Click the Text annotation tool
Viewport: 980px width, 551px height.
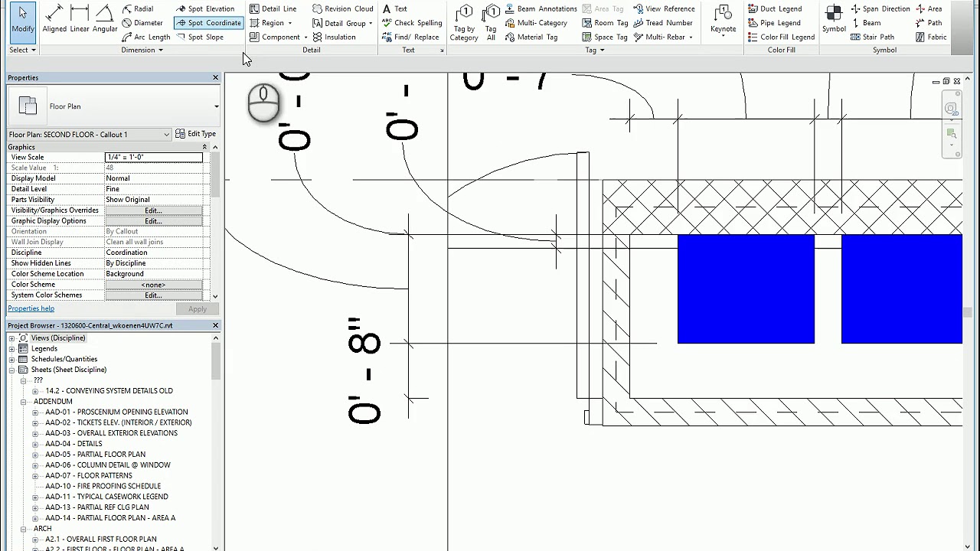(x=394, y=9)
